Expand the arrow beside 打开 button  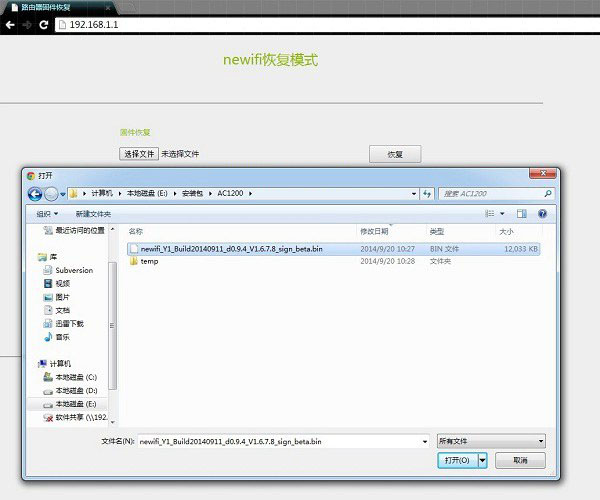[x=483, y=460]
